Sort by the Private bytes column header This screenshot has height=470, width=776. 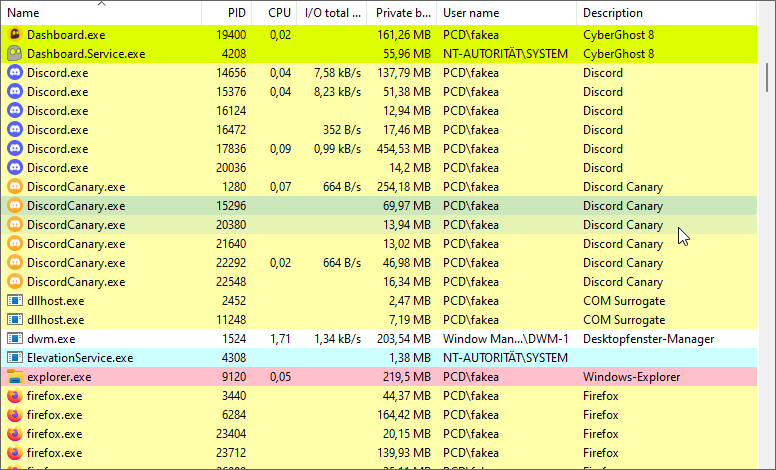click(x=403, y=13)
